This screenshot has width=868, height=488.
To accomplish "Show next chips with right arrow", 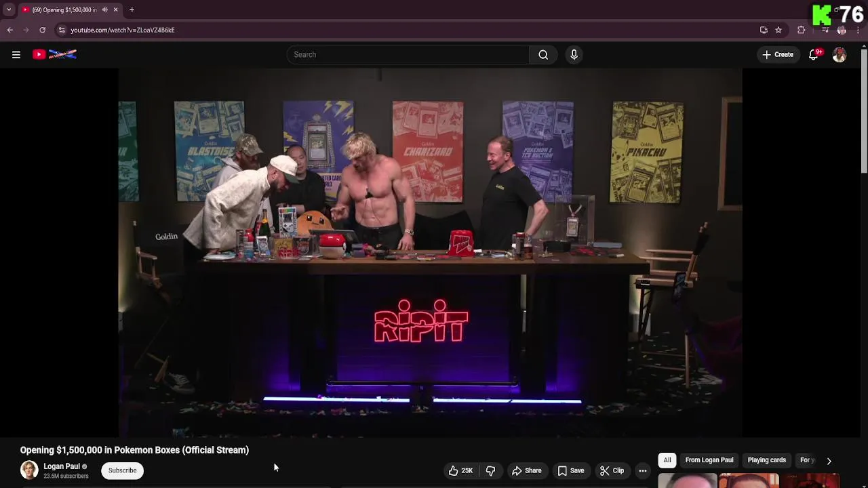I will 829,460.
